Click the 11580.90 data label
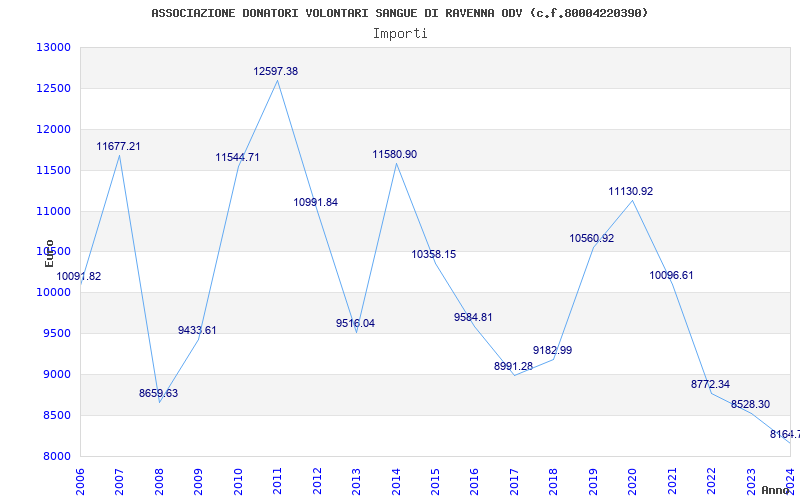 [x=394, y=154]
